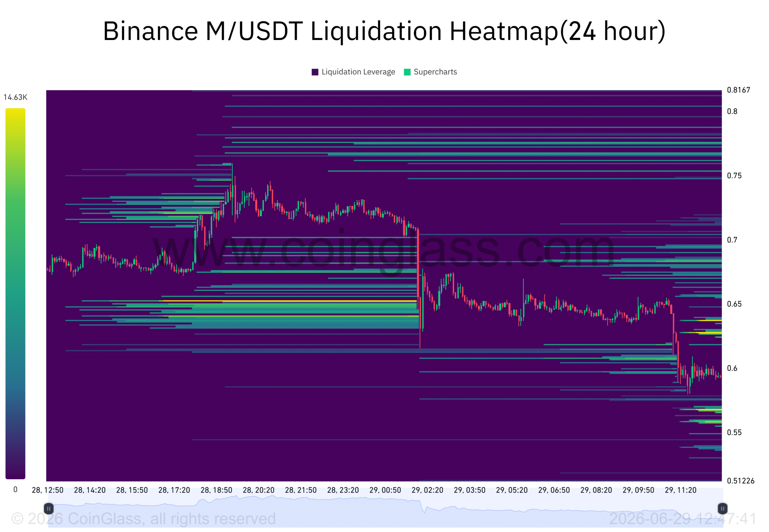Click the 28, 14:20 time axis label
Image resolution: width=769 pixels, height=532 pixels.
[90, 490]
